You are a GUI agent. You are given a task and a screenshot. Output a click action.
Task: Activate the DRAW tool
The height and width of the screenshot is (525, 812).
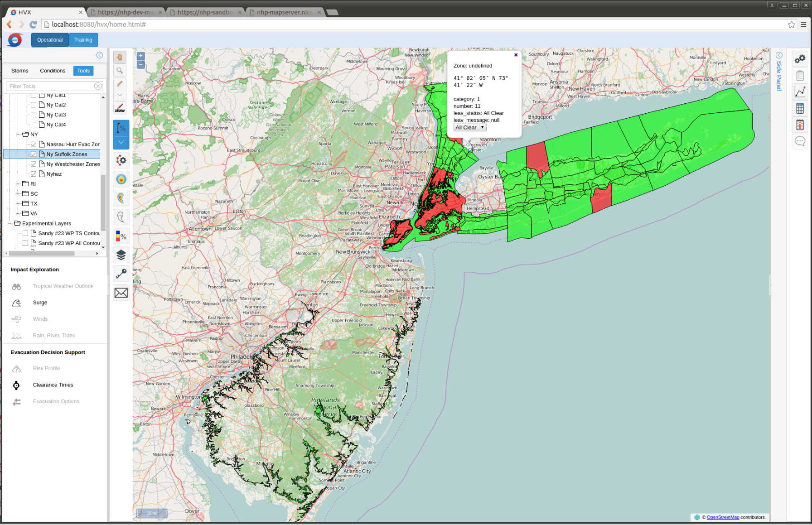click(x=120, y=108)
